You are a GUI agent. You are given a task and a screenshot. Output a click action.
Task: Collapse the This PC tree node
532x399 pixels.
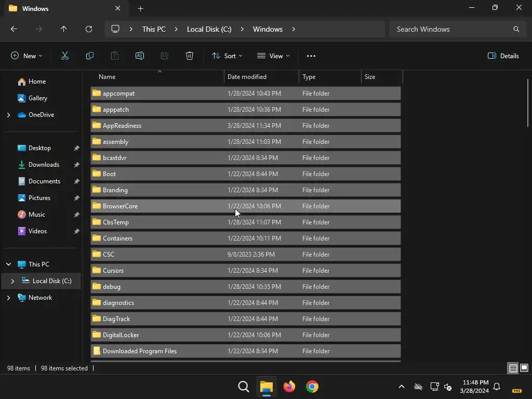click(9, 264)
